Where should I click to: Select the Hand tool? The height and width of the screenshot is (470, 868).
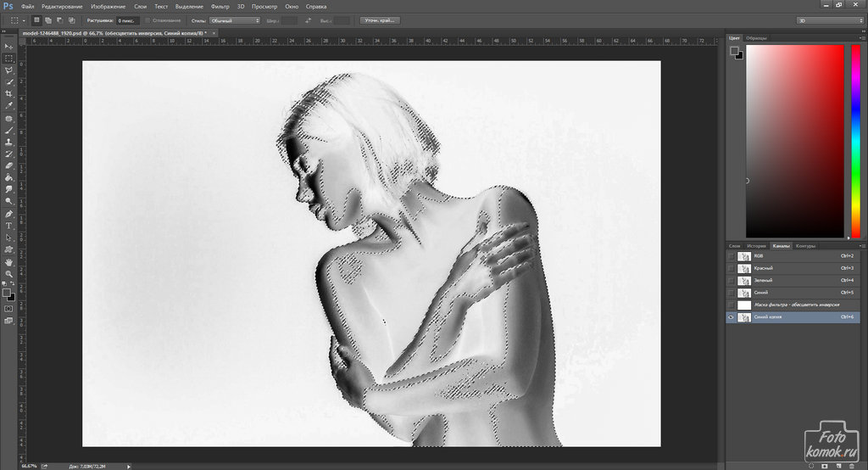pyautogui.click(x=8, y=262)
